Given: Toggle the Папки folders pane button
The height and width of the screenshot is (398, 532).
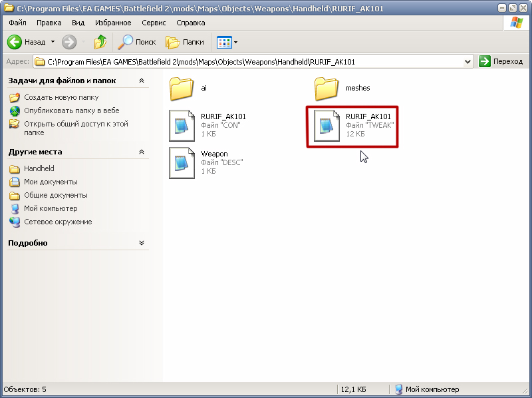Looking at the screenshot, I should 185,42.
